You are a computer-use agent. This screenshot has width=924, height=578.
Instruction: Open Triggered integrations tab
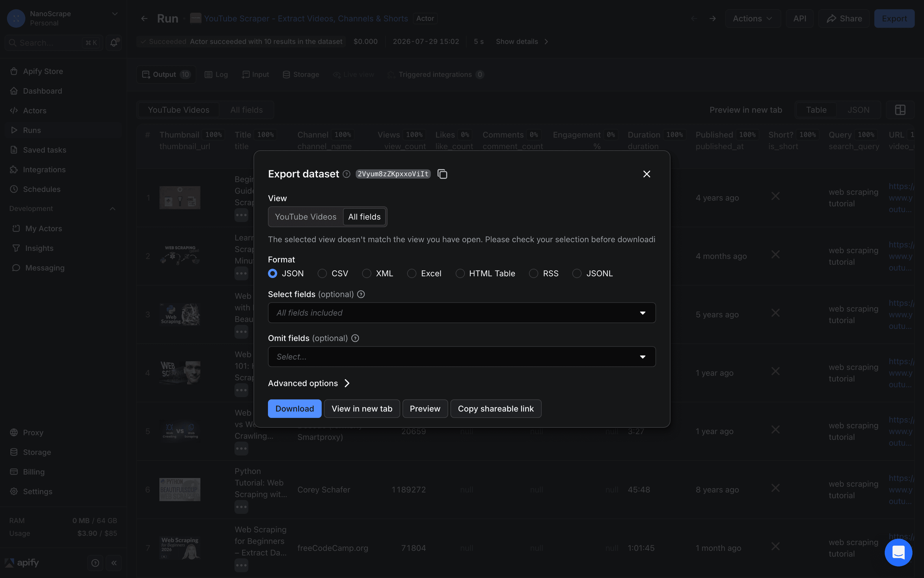coord(436,75)
